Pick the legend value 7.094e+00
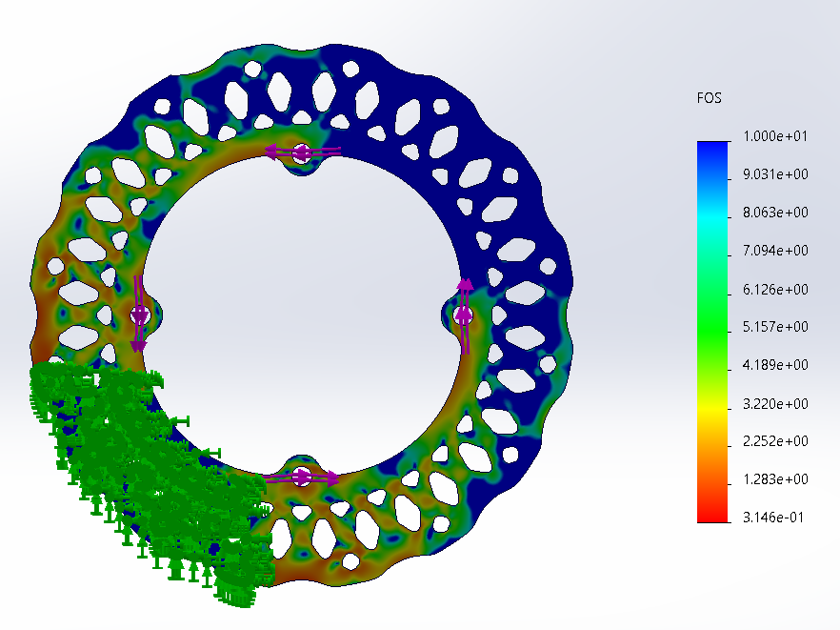Screen dimensions: 840x630 (775, 251)
